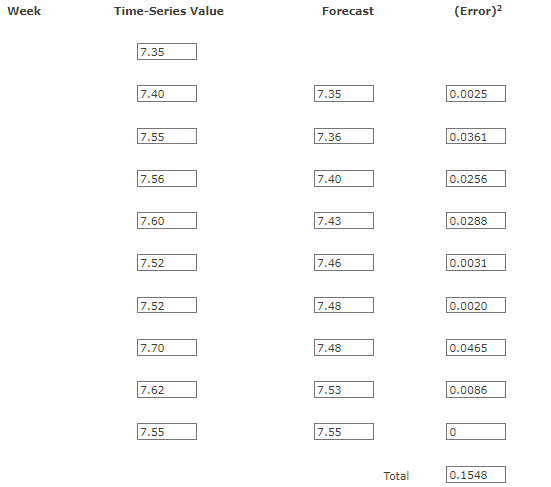Select the time-series value field containing 7.40
Viewport: 551px width, 487px height.
[x=167, y=94]
